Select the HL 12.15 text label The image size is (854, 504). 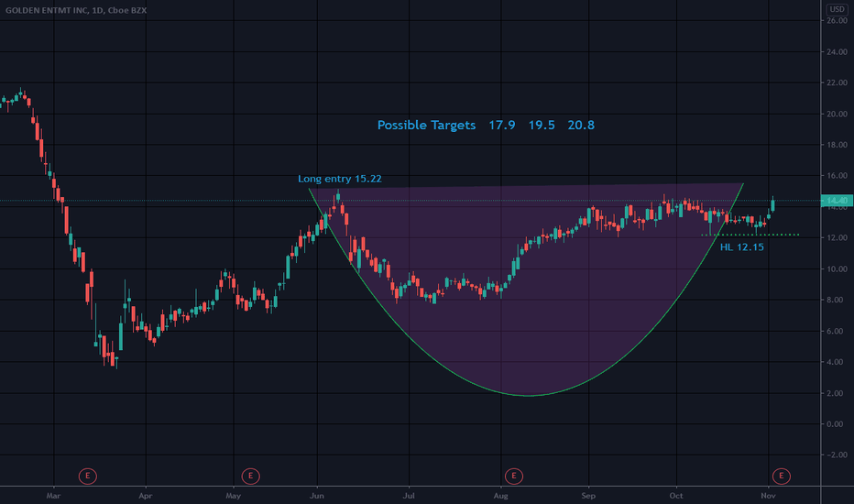(742, 247)
